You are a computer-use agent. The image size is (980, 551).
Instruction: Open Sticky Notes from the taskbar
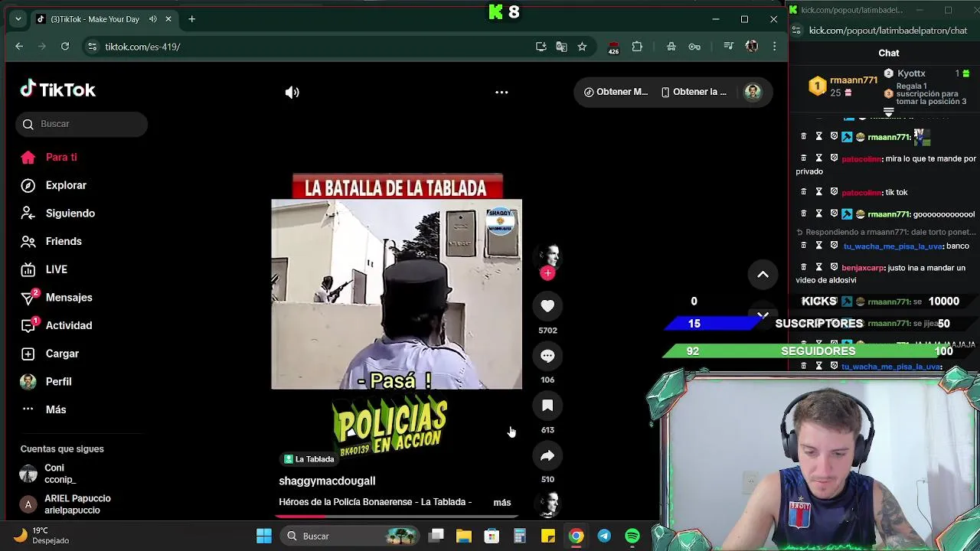[548, 536]
